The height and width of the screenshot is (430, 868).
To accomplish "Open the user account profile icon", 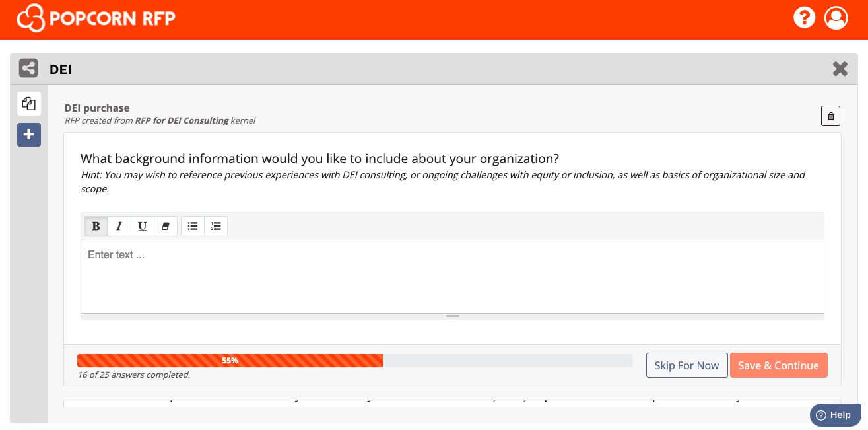I will click(836, 17).
